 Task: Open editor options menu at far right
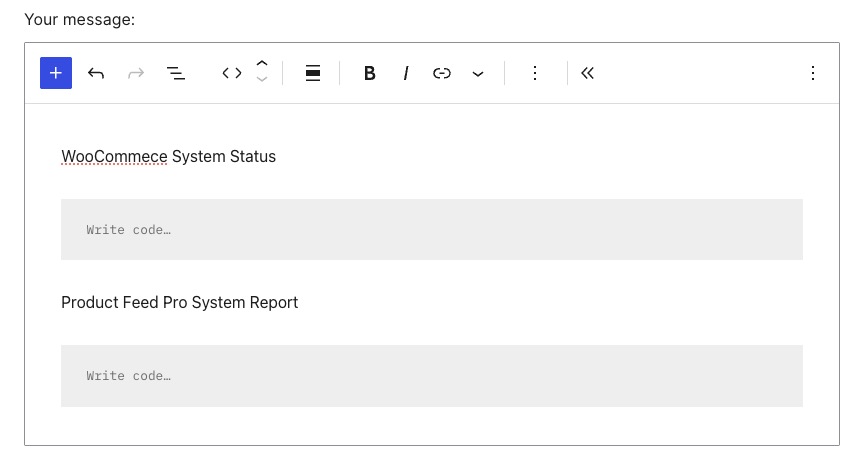pos(813,73)
